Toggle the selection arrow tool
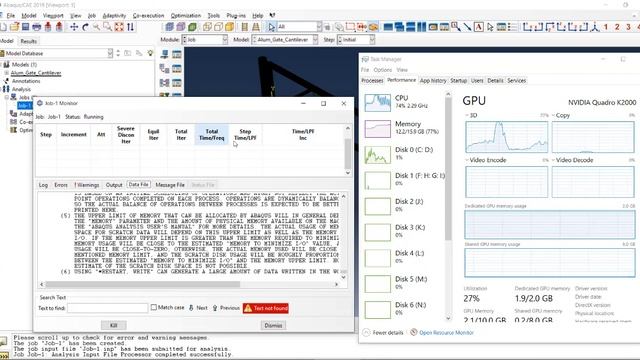640x360 pixels. pos(271,27)
